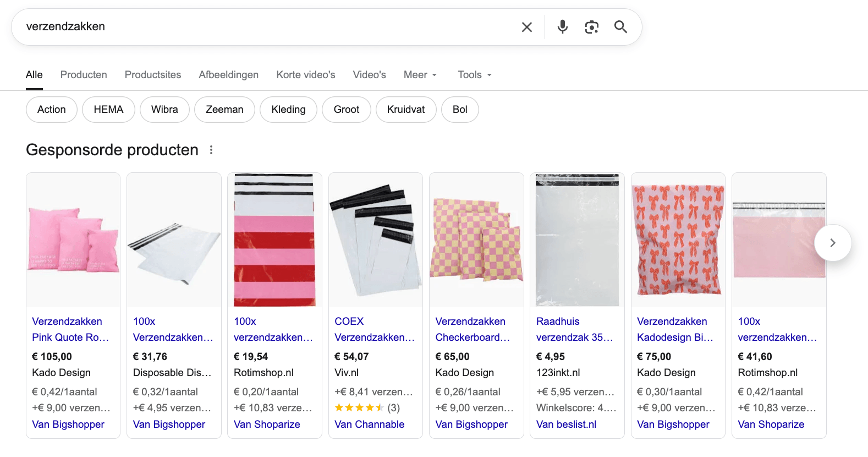
Task: Click Van Bigshopper under €75,00 product
Action: click(x=673, y=425)
